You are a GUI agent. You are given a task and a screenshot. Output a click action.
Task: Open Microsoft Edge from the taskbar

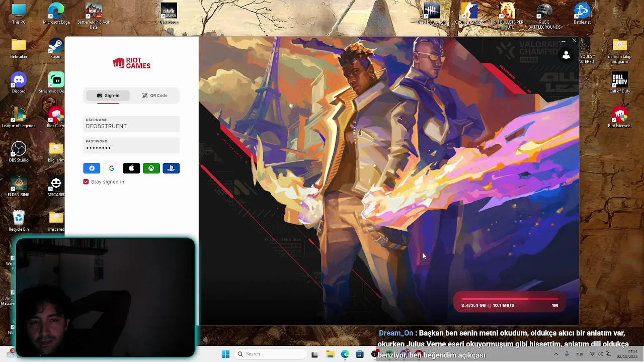coord(345,354)
